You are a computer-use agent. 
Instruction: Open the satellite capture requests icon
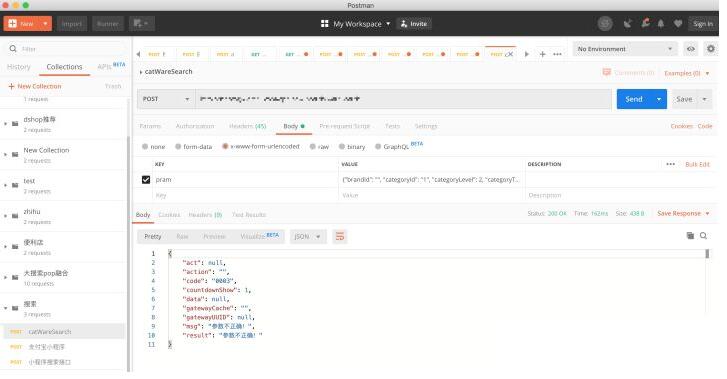(x=628, y=24)
